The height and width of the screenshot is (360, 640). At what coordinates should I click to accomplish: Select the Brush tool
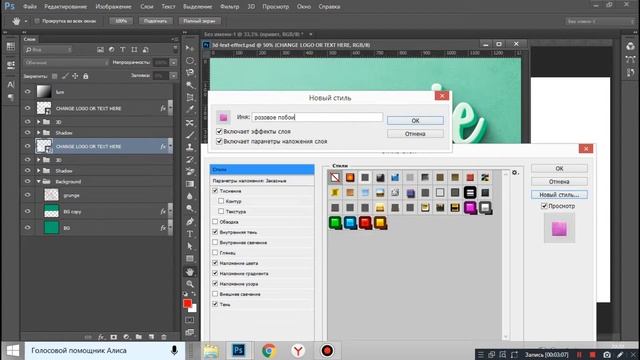(x=190, y=135)
